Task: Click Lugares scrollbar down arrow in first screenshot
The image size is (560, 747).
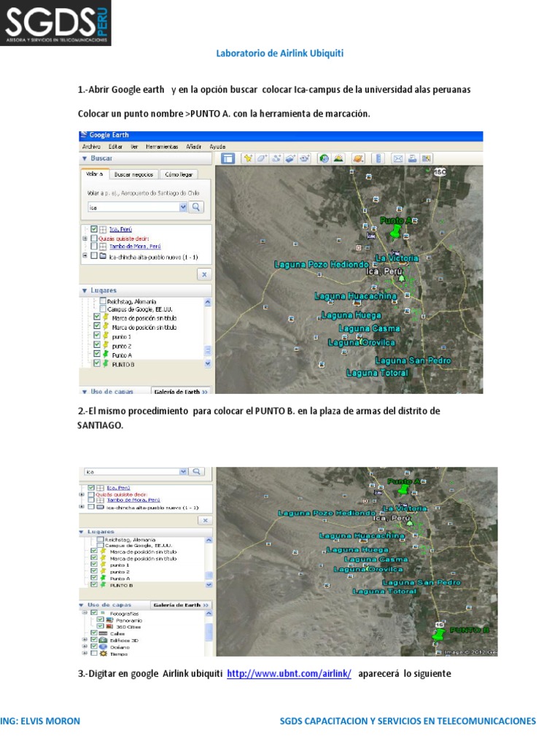Action: point(208,363)
